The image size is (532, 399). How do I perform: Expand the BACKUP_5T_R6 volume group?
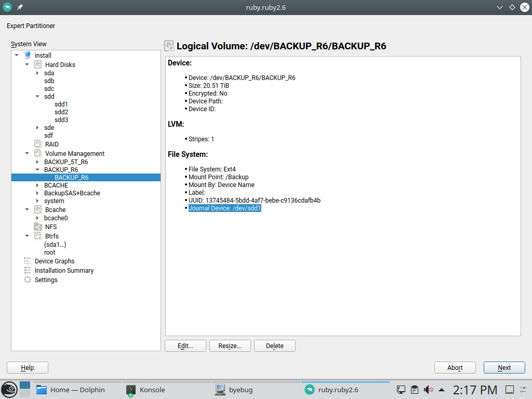coord(37,162)
